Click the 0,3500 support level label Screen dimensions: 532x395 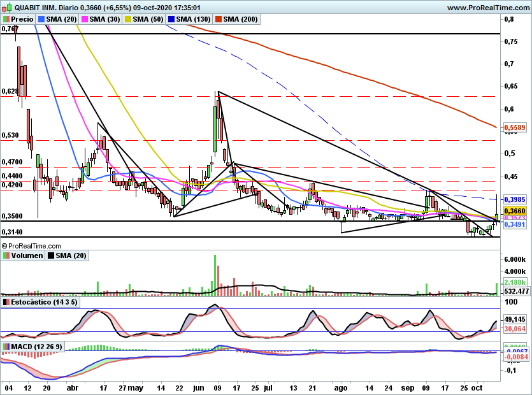tap(12, 216)
